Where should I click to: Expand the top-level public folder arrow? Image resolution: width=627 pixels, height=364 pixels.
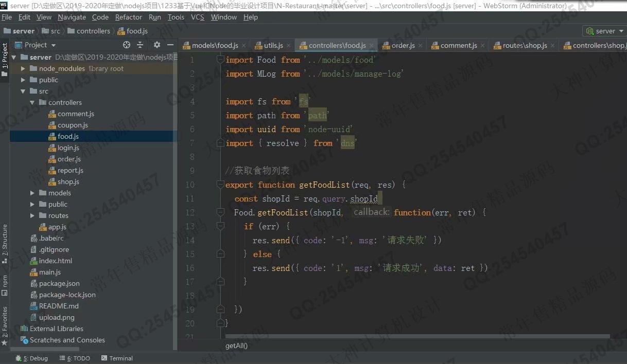tap(23, 80)
